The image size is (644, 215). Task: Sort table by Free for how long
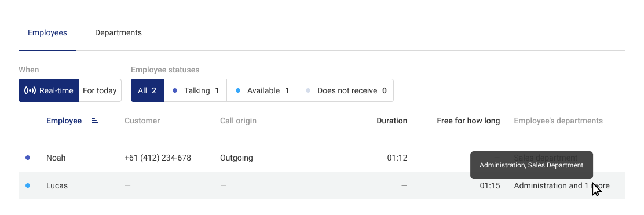(468, 121)
